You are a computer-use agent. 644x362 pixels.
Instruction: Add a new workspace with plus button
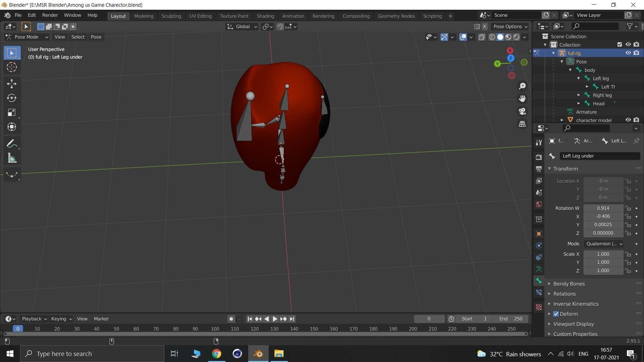(x=450, y=16)
